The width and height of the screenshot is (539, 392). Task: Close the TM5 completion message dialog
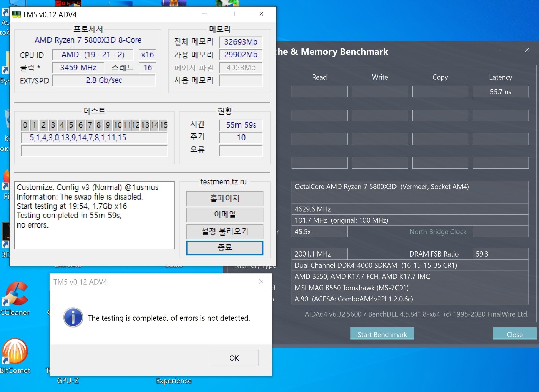[x=261, y=281]
